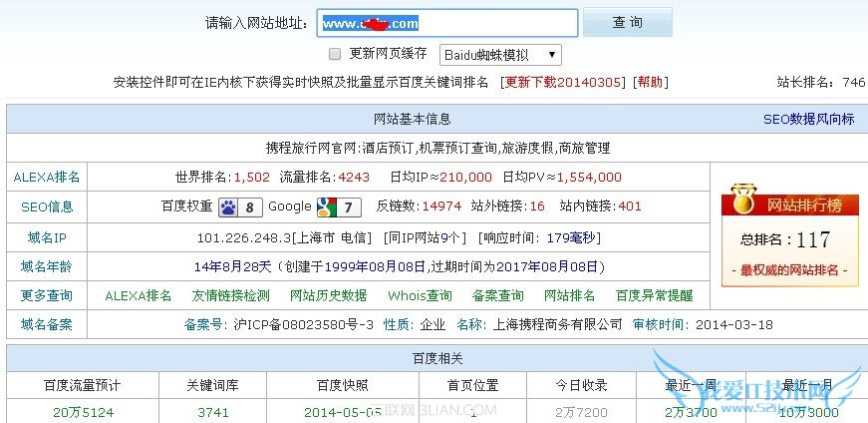Click the 首页位置 column header
Image resolution: width=868 pixels, height=423 pixels.
pos(472,385)
